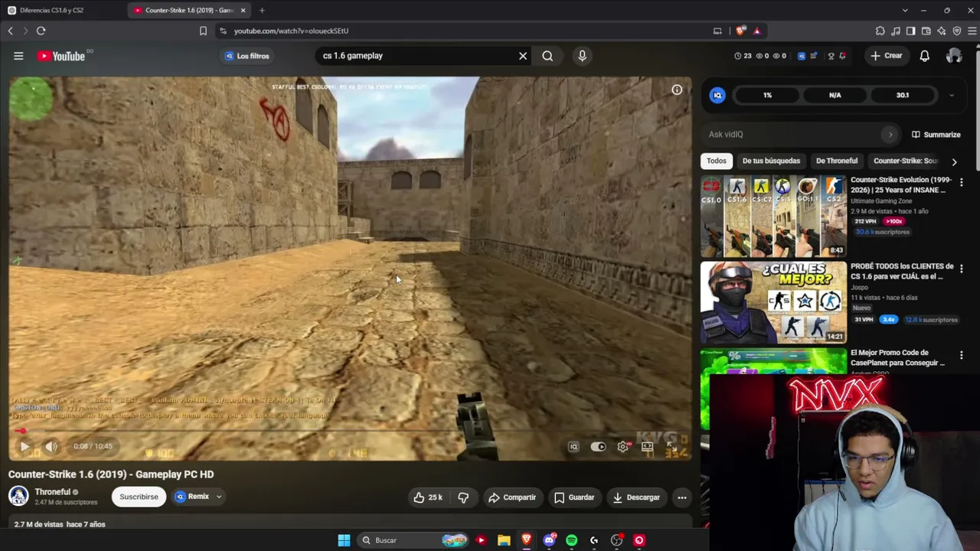The height and width of the screenshot is (551, 980).
Task: Expand the vidIQ stats panel chevron
Action: [x=951, y=96]
